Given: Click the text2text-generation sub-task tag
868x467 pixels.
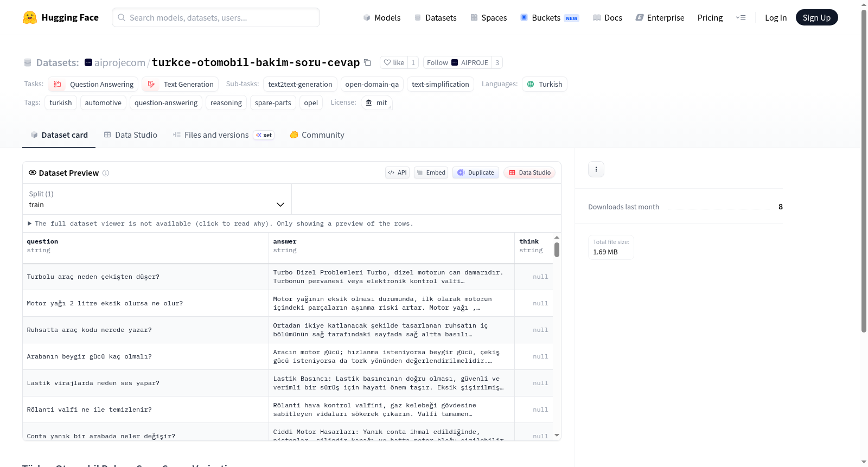Looking at the screenshot, I should pyautogui.click(x=300, y=84).
